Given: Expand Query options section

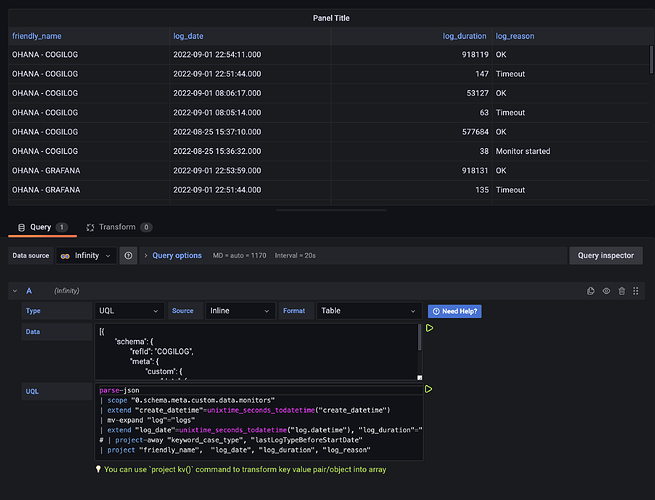Looking at the screenshot, I should [176, 256].
